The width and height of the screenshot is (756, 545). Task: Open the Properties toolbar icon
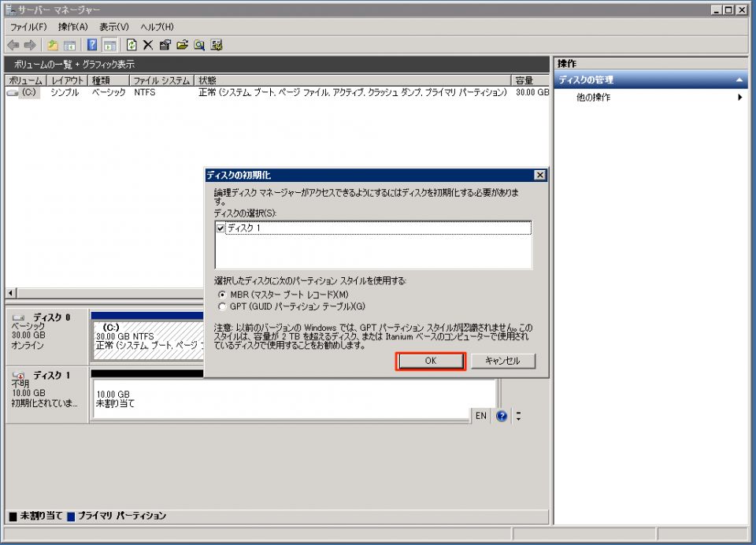point(163,45)
